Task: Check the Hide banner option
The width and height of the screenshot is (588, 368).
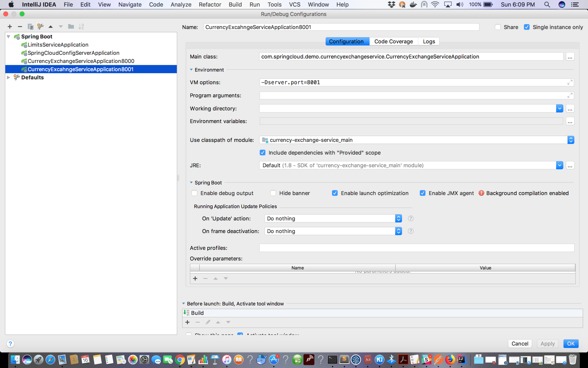Action: coord(273,193)
